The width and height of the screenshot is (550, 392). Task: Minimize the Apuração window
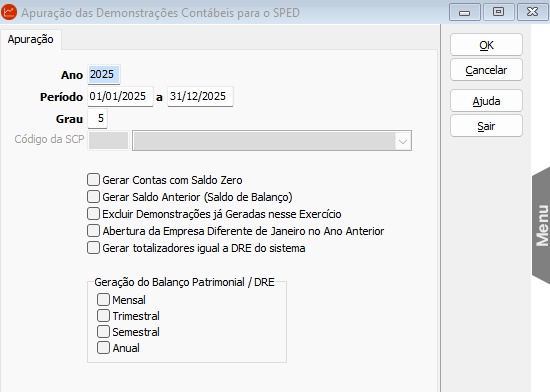point(464,12)
